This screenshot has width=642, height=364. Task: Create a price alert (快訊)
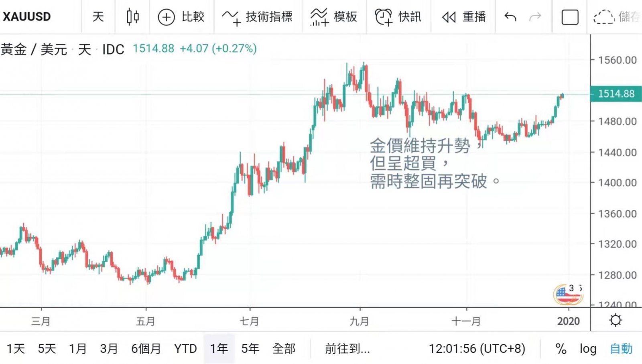pyautogui.click(x=398, y=17)
